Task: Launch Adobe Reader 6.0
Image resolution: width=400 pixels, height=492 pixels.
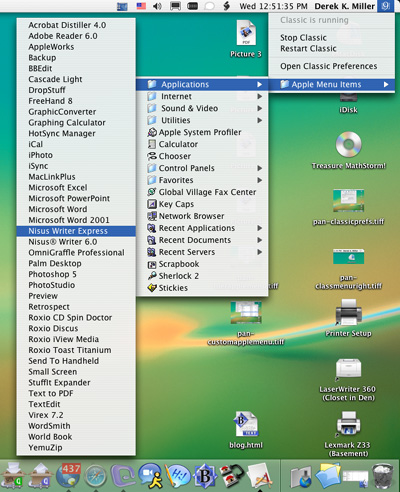Action: tap(76, 36)
